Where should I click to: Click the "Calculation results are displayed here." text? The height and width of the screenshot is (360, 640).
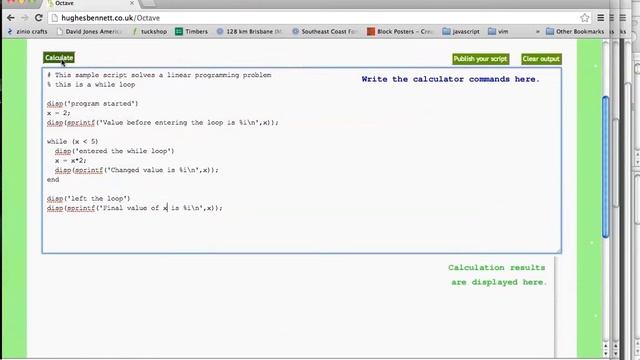(498, 275)
